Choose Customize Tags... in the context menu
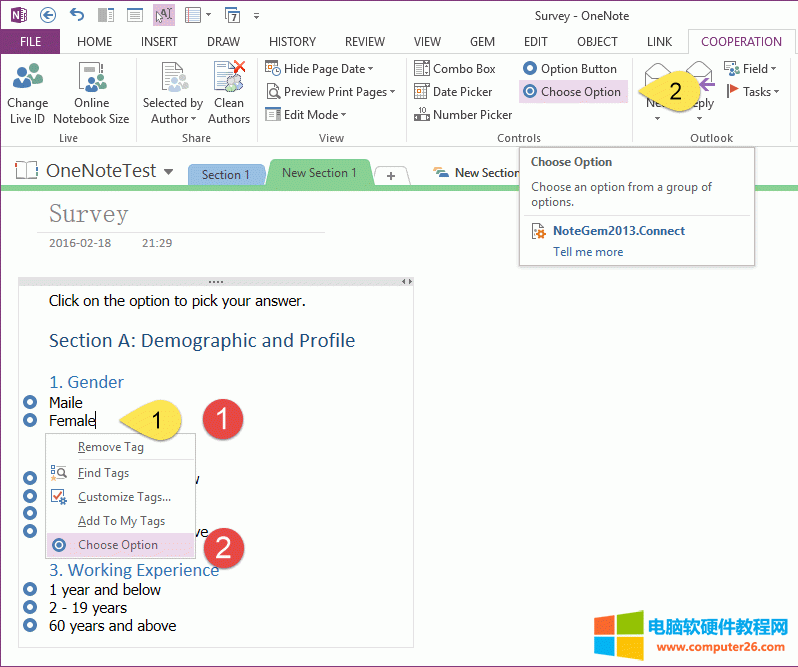 coord(120,497)
